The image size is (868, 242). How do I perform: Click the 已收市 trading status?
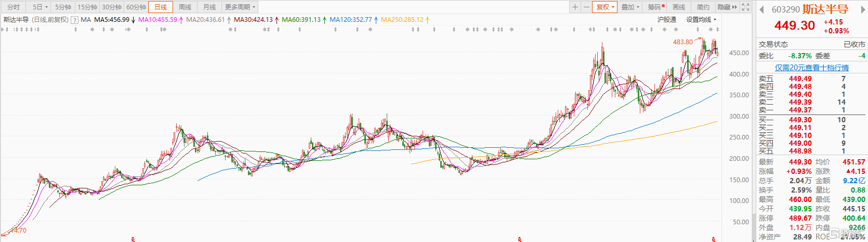854,44
